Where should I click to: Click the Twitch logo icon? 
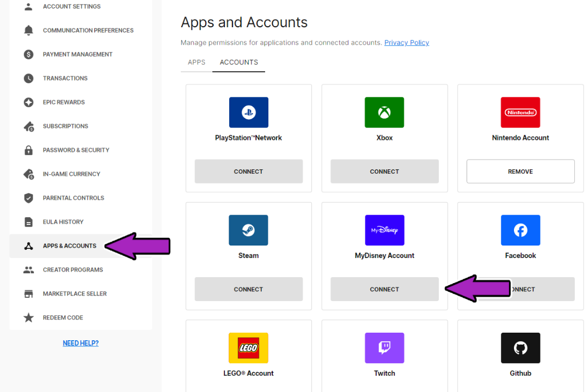point(384,348)
